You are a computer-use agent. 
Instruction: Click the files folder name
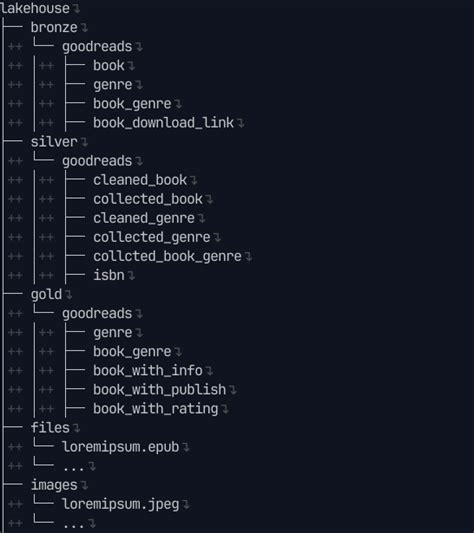click(x=50, y=428)
